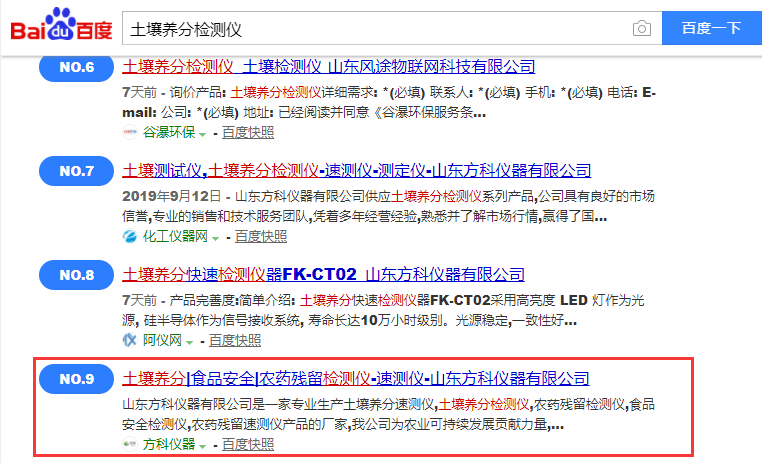Viewport: 762px width, 463px height.
Task: Open camera image search icon
Action: tap(641, 28)
